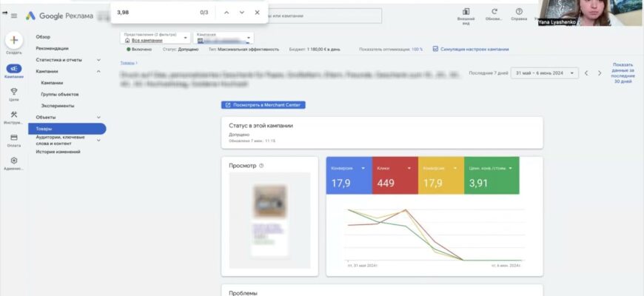
Task: Open the Все кампании view dropdown
Action: (x=154, y=40)
